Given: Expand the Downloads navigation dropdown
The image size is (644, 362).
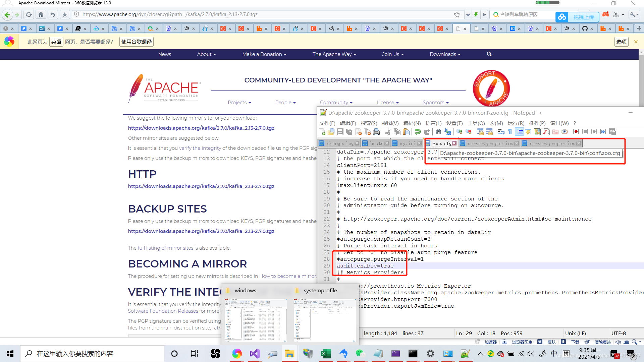Looking at the screenshot, I should coord(445,54).
